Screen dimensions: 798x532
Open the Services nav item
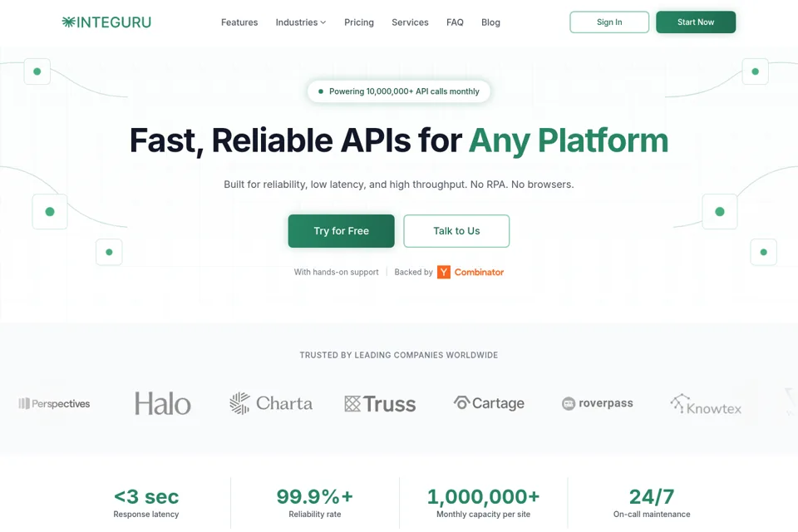coord(410,22)
